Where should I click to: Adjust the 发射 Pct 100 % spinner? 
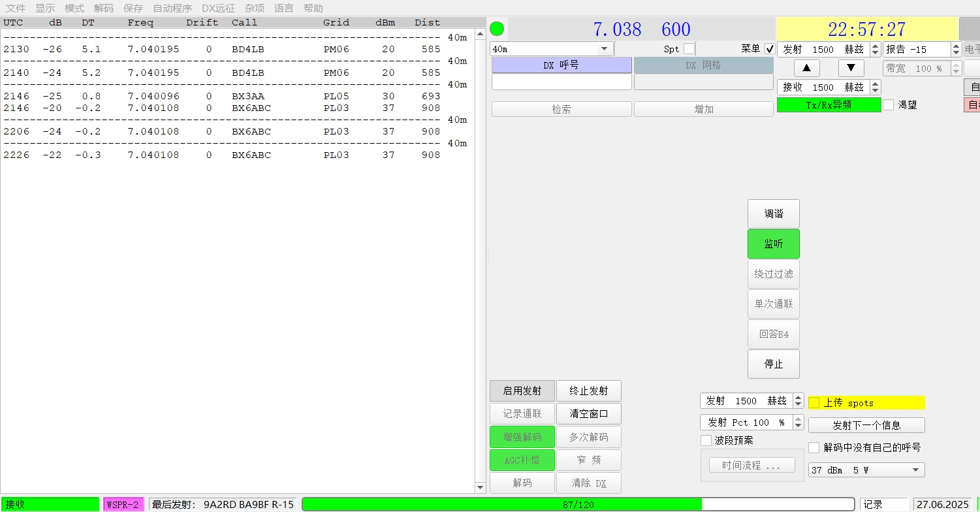tap(751, 423)
